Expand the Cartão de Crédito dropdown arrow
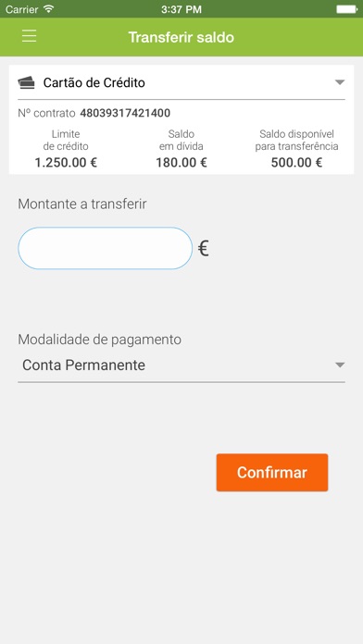The image size is (363, 644). coord(340,82)
